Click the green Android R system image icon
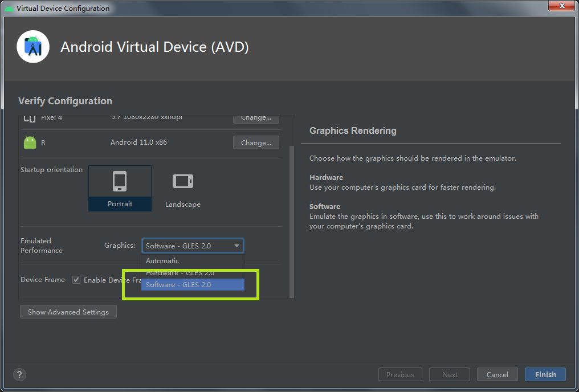579x392 pixels. click(x=30, y=142)
